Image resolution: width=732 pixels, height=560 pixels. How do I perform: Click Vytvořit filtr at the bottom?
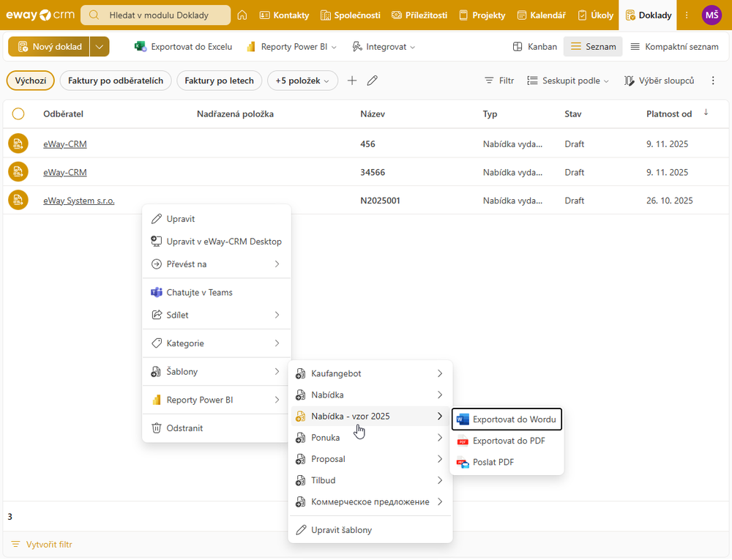pyautogui.click(x=48, y=545)
